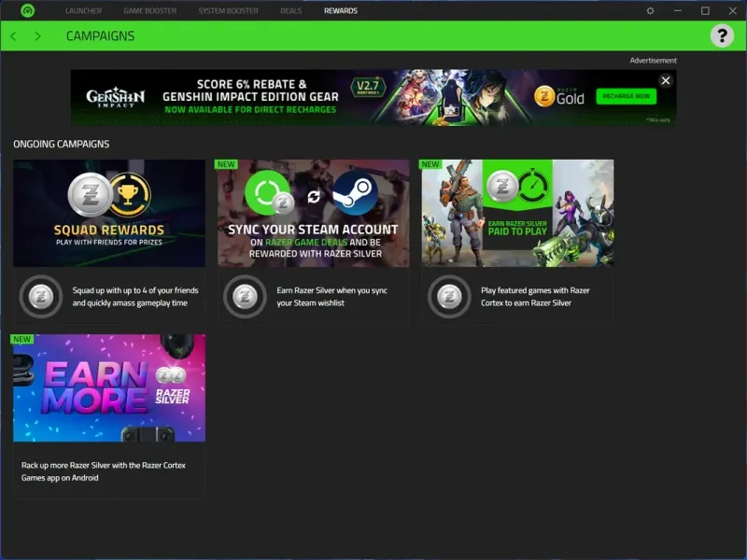747x560 pixels.
Task: Open the Earn More Razer Silver campaign
Action: 109,387
